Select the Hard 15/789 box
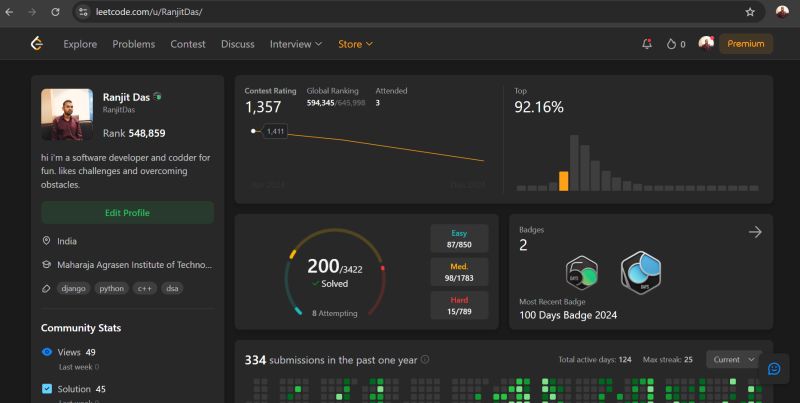Viewport: 800px width, 403px height. (459, 306)
